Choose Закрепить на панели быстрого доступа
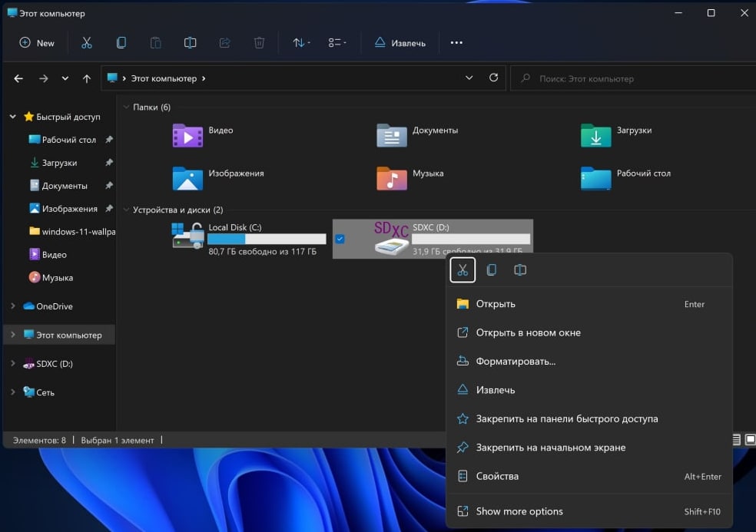Image resolution: width=756 pixels, height=532 pixels. click(589, 418)
